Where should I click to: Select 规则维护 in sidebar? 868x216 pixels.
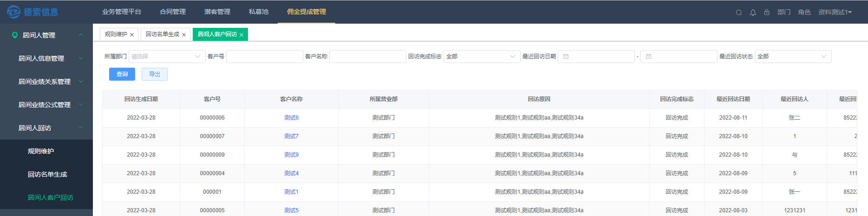(41, 151)
